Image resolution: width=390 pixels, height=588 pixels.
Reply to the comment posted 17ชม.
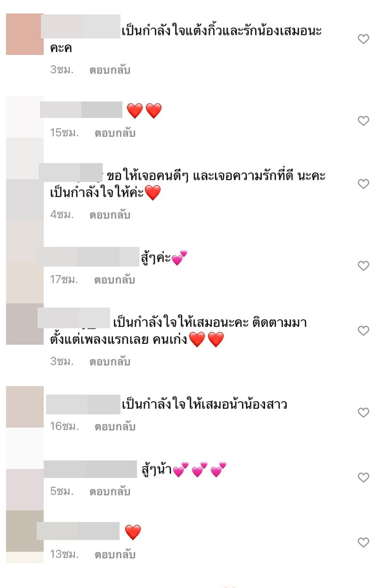click(x=114, y=280)
